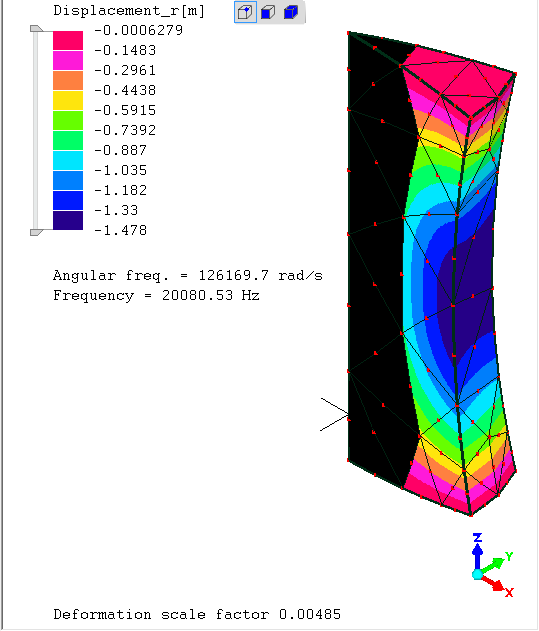Image resolution: width=539 pixels, height=631 pixels.
Task: Click the crimson top color band in the legend
Action: (68, 40)
